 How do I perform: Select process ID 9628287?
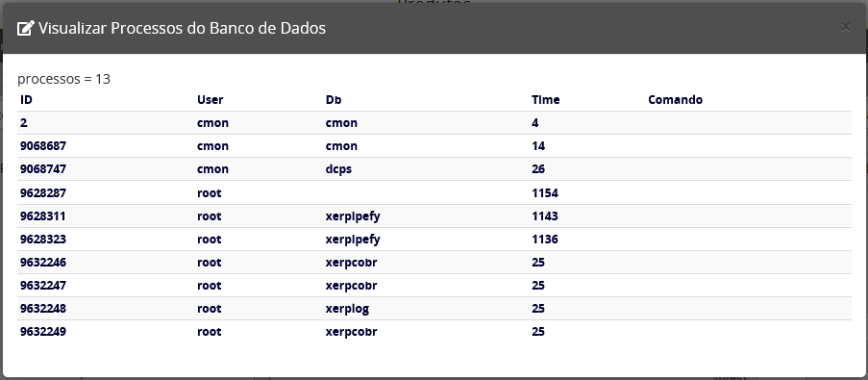42,193
